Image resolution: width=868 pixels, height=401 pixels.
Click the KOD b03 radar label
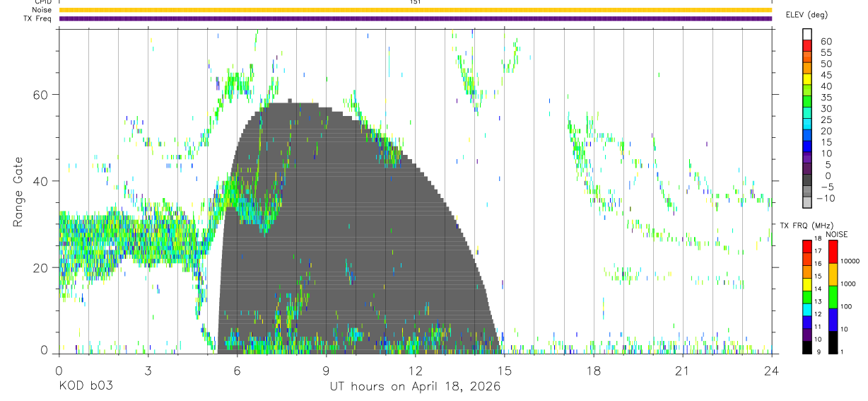(86, 386)
